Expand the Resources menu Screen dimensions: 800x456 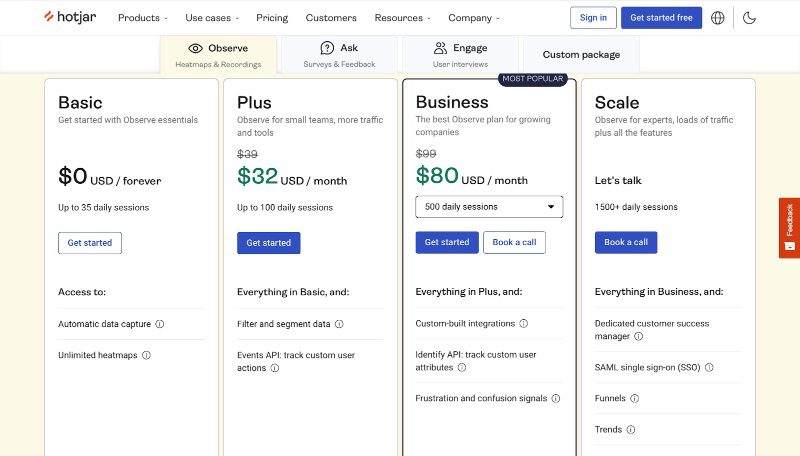403,18
